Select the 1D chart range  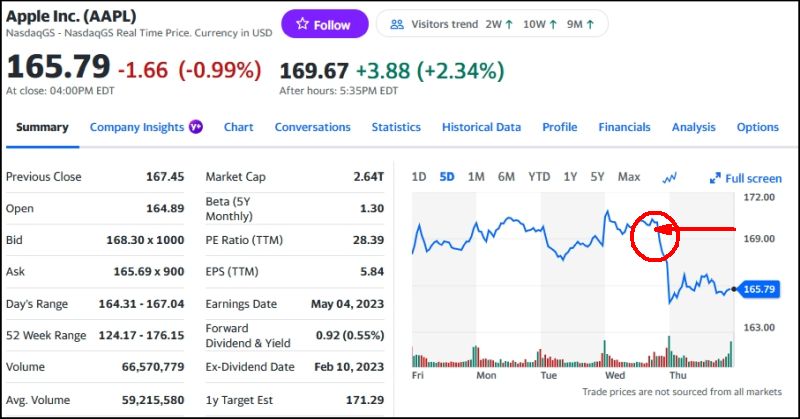point(419,177)
